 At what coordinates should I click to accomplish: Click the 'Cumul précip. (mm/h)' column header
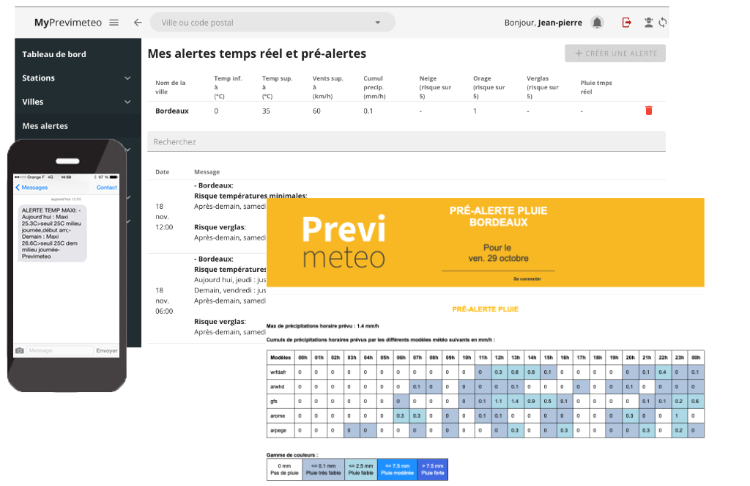pos(375,87)
